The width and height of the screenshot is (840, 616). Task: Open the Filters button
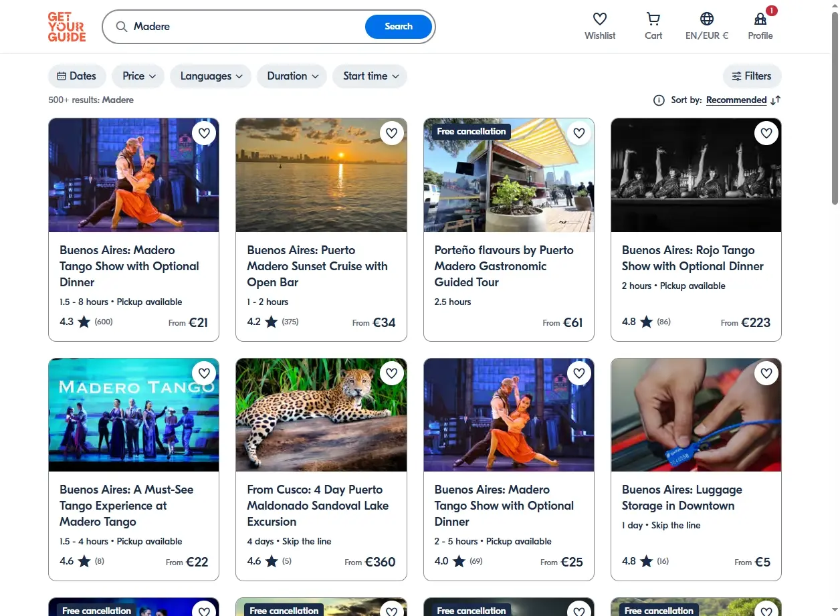(x=752, y=76)
